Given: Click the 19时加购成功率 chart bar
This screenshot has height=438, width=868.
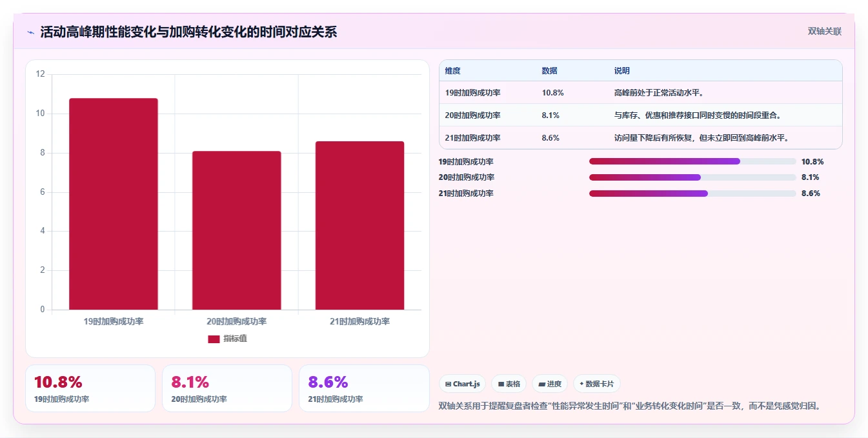Looking at the screenshot, I should pyautogui.click(x=114, y=204).
